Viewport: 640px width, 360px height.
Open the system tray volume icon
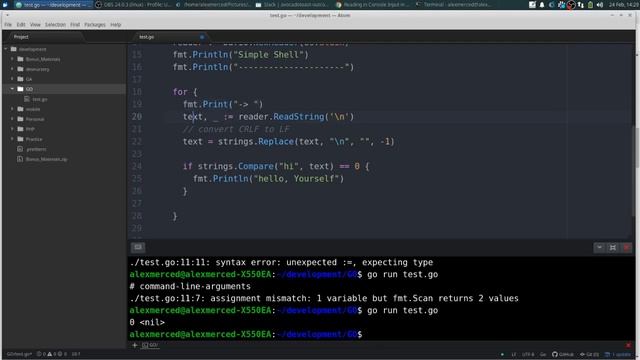pos(600,5)
